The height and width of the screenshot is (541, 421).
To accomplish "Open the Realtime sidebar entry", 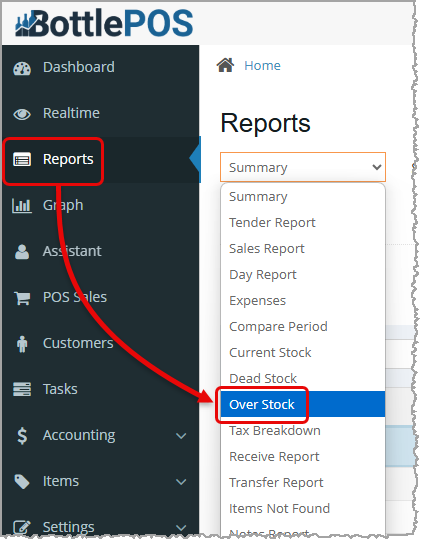I will pyautogui.click(x=100, y=114).
